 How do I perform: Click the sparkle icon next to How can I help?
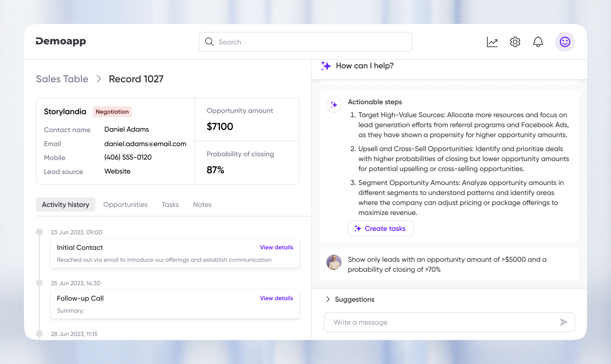click(x=326, y=66)
